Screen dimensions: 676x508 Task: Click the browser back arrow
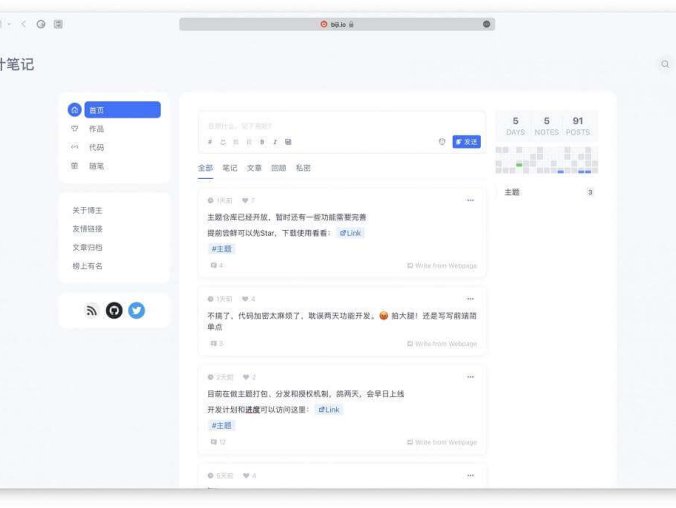point(23,24)
